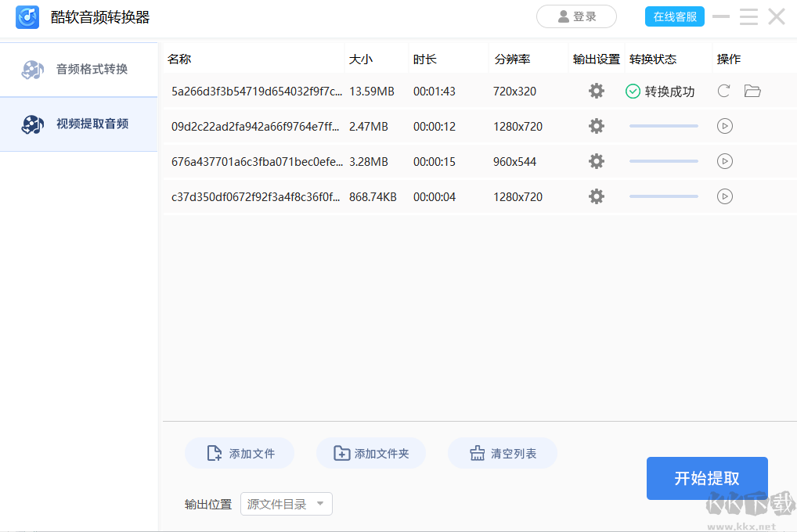Click the 添加文件 add file button
Screen dimensions: 797x532
(x=240, y=453)
